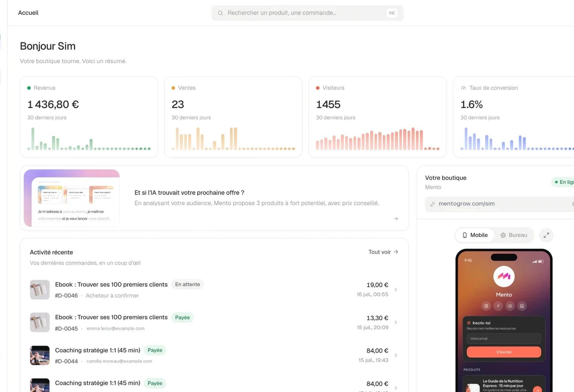The image size is (574, 392).
Task: Click the mentogrow.com/sim shop URL
Action: click(x=467, y=204)
